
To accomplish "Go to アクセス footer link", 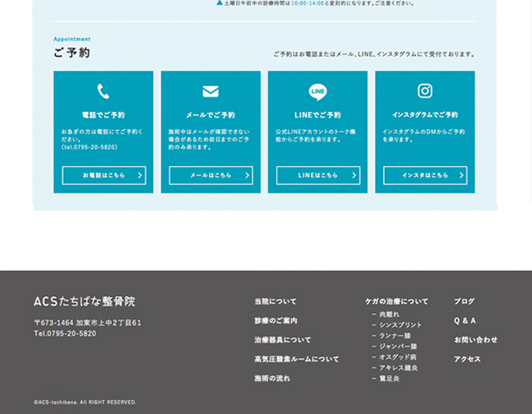I will (467, 359).
